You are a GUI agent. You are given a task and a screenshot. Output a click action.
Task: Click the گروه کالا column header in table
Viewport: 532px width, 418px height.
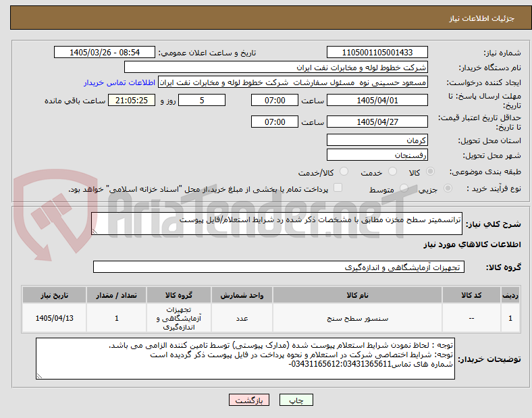click(x=179, y=295)
